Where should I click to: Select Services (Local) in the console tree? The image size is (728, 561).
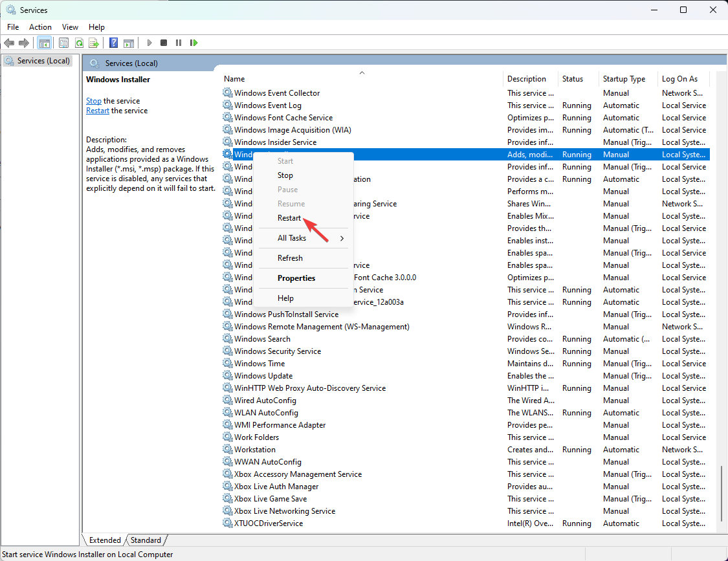click(38, 61)
